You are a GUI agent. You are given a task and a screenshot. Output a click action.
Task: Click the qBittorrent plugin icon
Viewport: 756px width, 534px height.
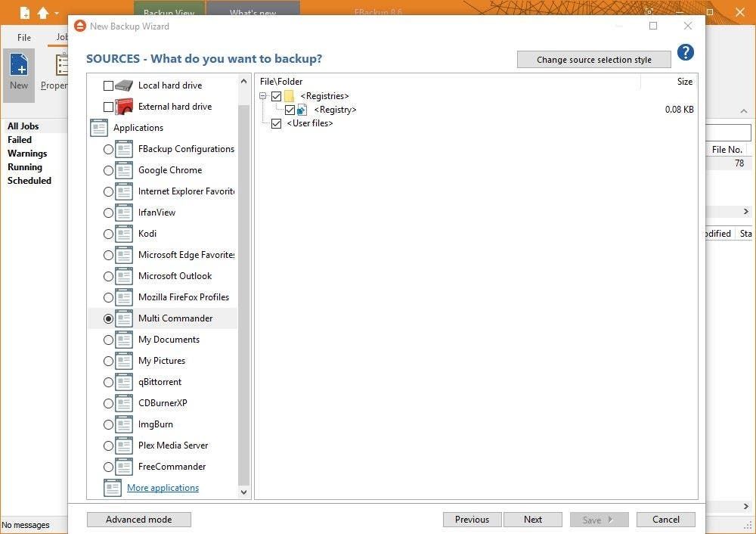[124, 383]
